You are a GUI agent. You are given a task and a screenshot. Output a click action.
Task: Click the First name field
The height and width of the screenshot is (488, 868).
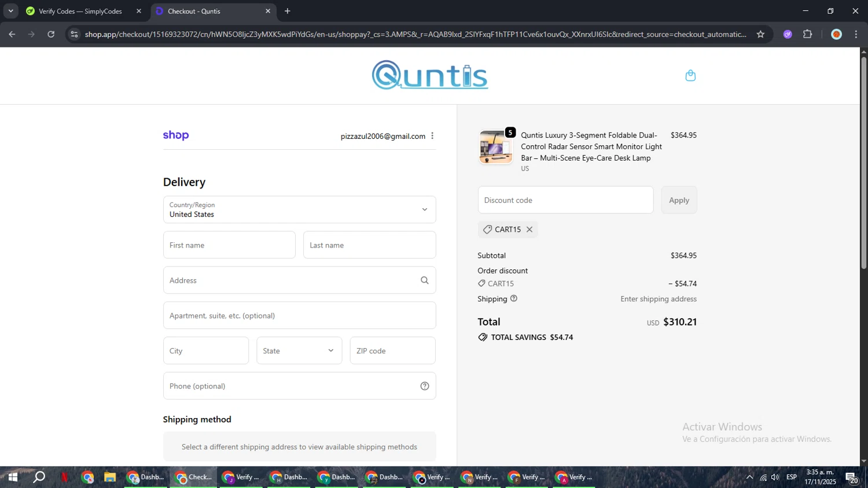[229, 245]
